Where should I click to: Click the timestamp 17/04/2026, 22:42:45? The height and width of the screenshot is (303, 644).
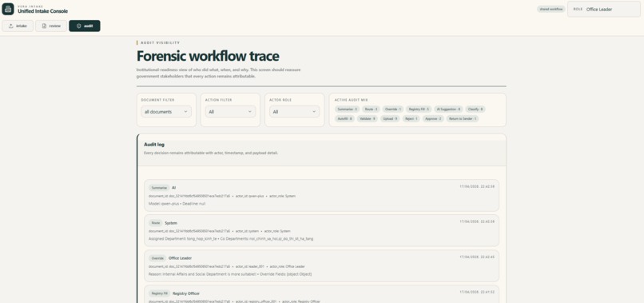pos(477,257)
